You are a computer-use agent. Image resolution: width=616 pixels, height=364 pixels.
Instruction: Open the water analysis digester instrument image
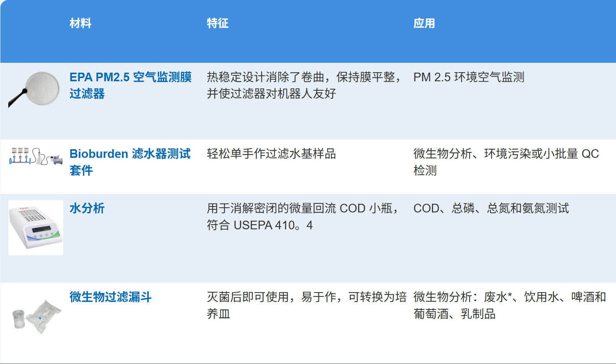[36, 228]
